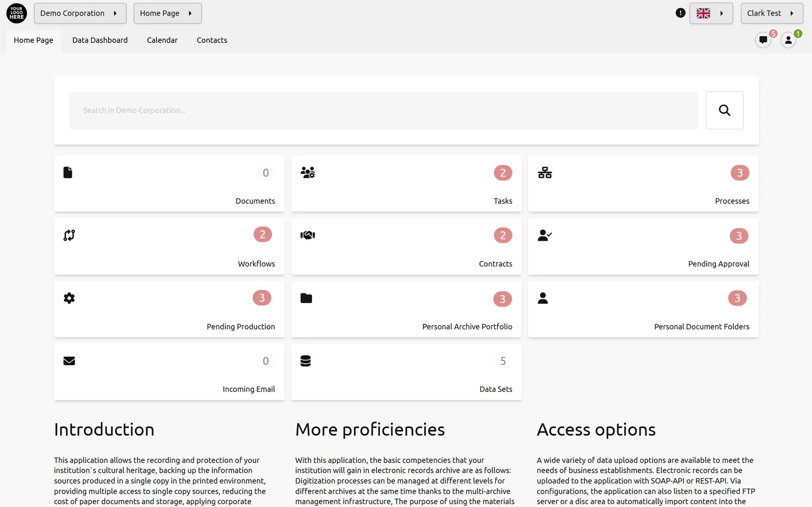Click the company logo in top-left corner

(17, 13)
